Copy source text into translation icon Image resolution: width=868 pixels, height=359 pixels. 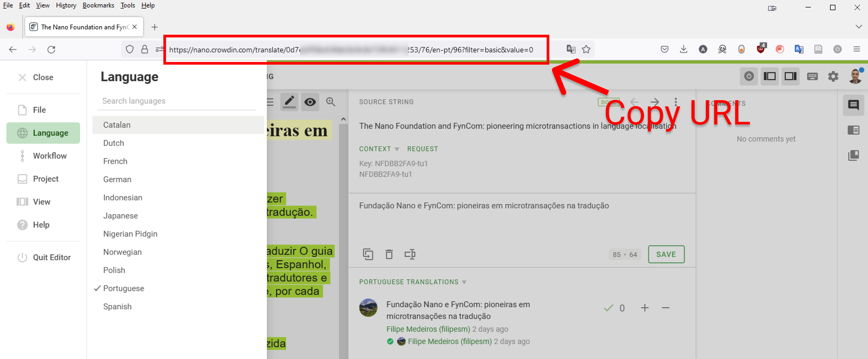(x=368, y=254)
